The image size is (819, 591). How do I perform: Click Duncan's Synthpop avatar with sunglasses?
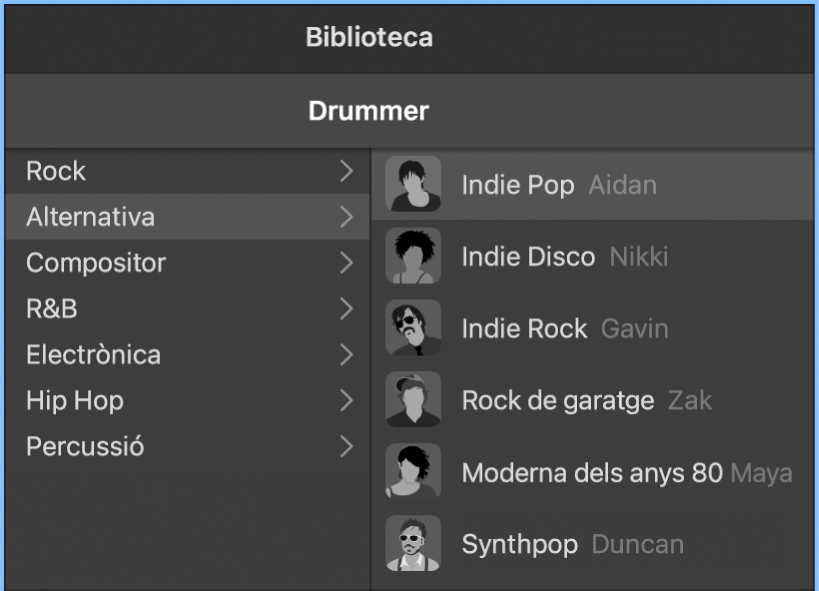pyautogui.click(x=413, y=543)
